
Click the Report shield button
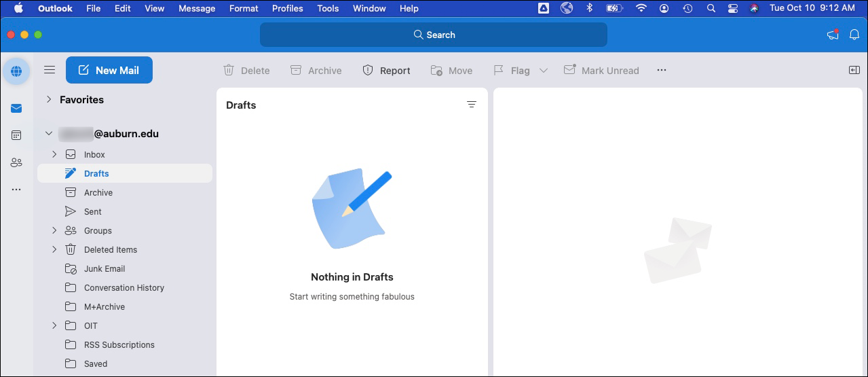coord(386,70)
